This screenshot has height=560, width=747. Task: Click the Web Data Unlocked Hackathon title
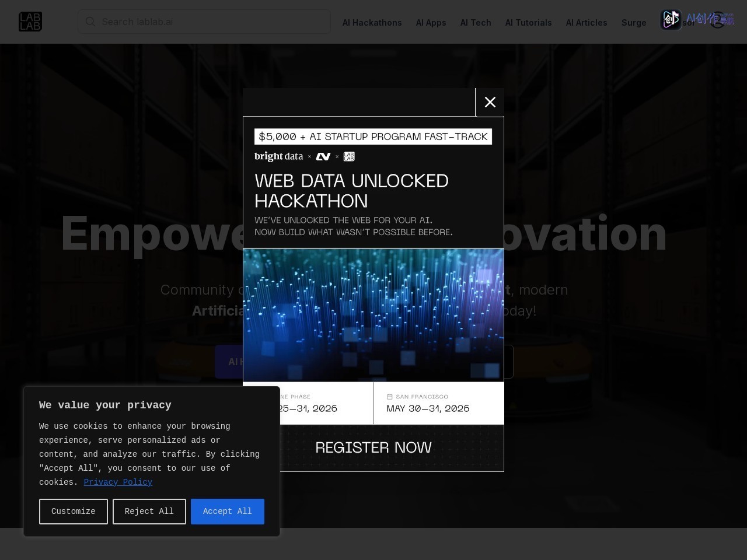tap(351, 191)
